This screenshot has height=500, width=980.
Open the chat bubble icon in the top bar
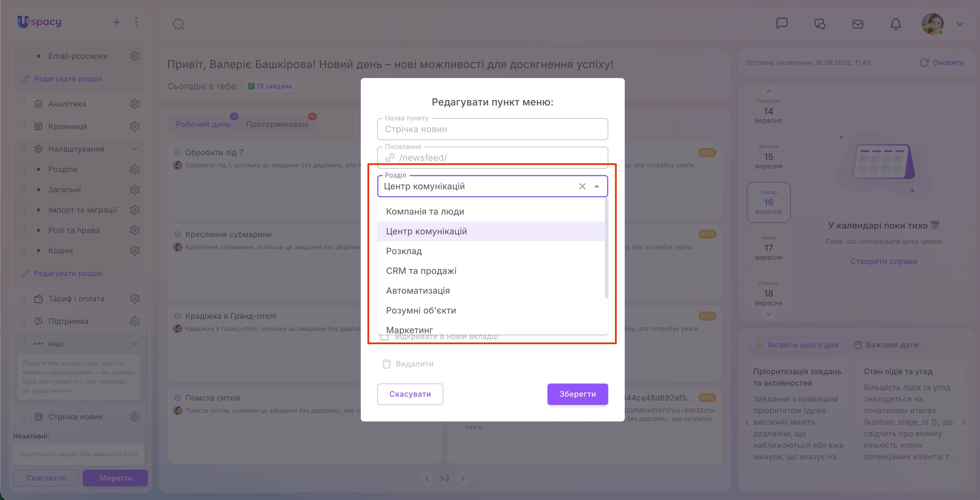782,24
